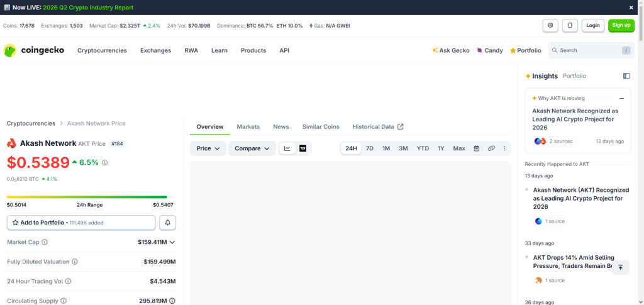Focus the Search input field
This screenshot has height=305, width=644.
click(x=591, y=50)
